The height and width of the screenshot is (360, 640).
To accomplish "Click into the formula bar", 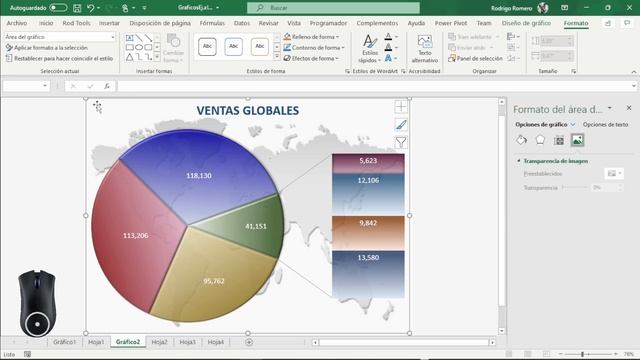I will pyautogui.click(x=374, y=86).
